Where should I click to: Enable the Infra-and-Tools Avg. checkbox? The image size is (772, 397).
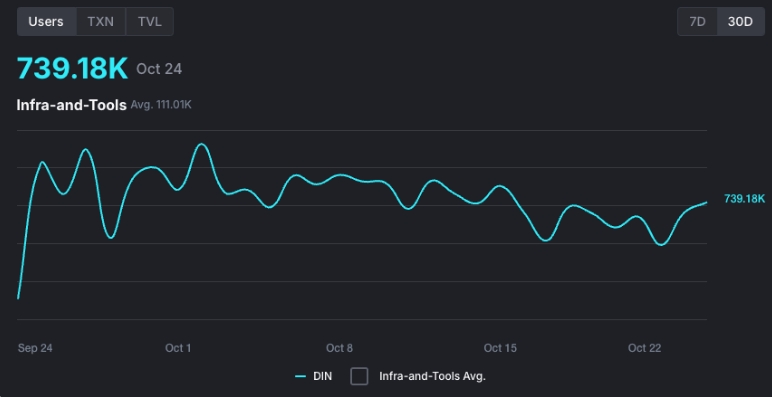coord(359,376)
